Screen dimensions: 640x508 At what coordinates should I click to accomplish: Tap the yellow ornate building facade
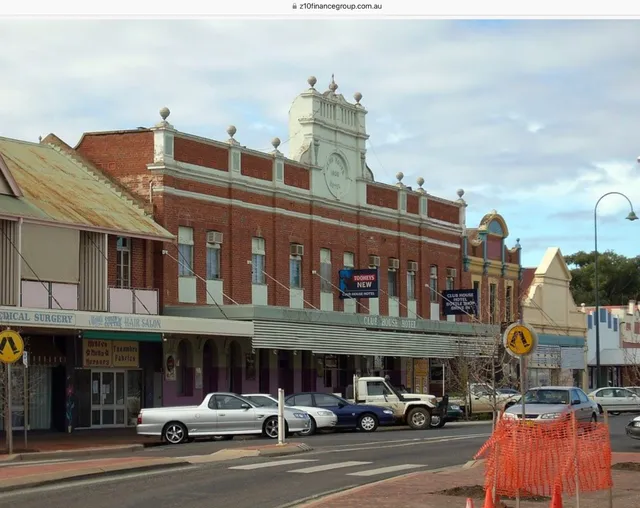(x=491, y=266)
